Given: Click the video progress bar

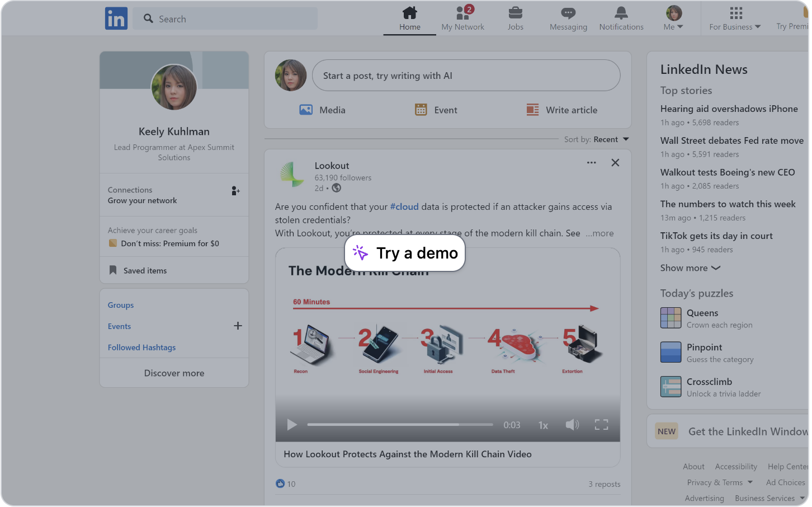Looking at the screenshot, I should 400,425.
